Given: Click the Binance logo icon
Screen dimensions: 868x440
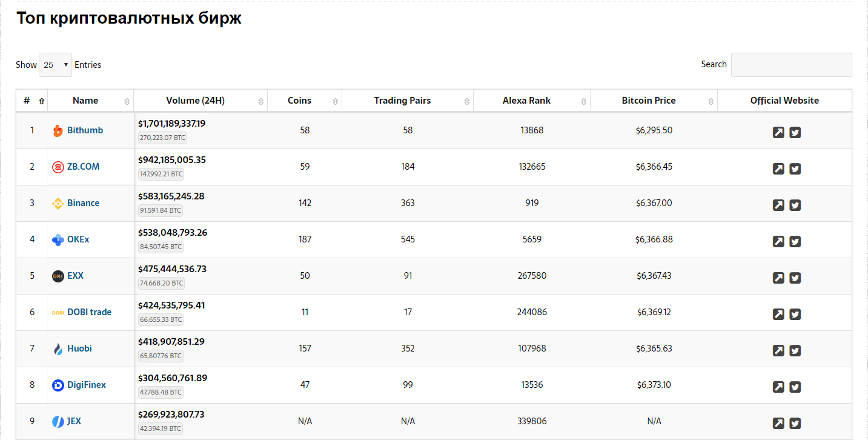Looking at the screenshot, I should click(x=58, y=204).
